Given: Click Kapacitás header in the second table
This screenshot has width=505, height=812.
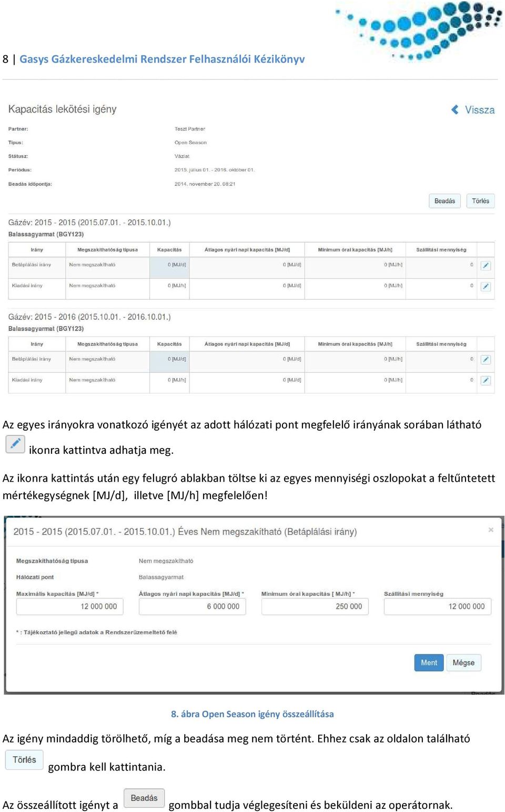Looking at the screenshot, I should (x=169, y=344).
